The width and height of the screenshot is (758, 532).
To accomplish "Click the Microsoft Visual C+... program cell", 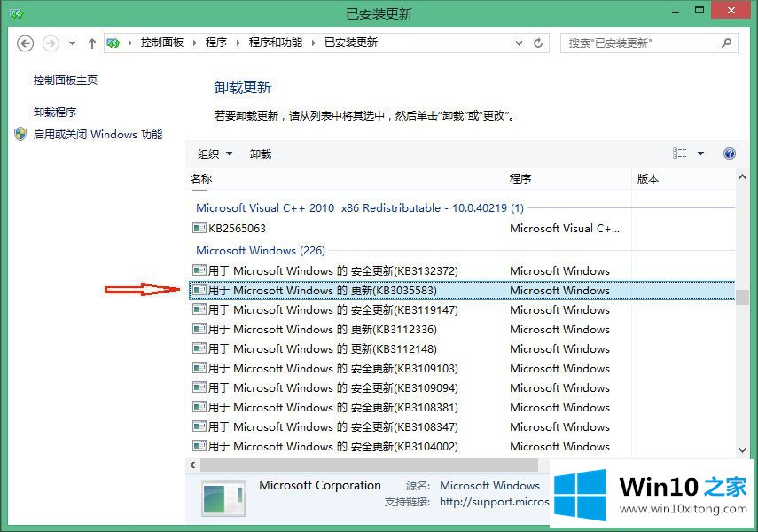I will pyautogui.click(x=565, y=228).
